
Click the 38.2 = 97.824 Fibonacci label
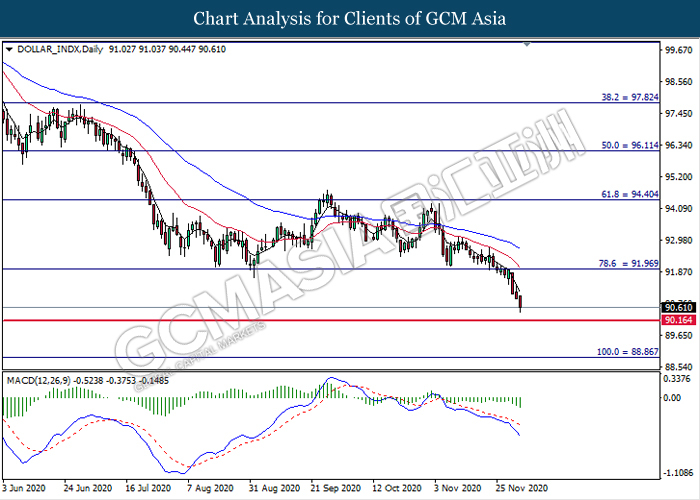pyautogui.click(x=629, y=97)
